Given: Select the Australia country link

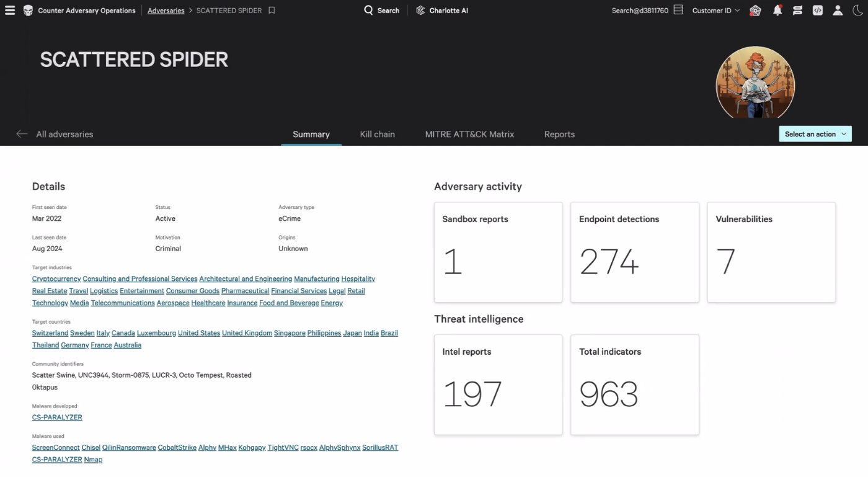Looking at the screenshot, I should tap(128, 345).
